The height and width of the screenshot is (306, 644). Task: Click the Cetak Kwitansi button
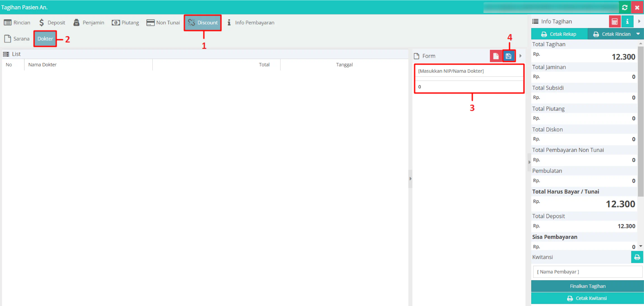coord(588,298)
